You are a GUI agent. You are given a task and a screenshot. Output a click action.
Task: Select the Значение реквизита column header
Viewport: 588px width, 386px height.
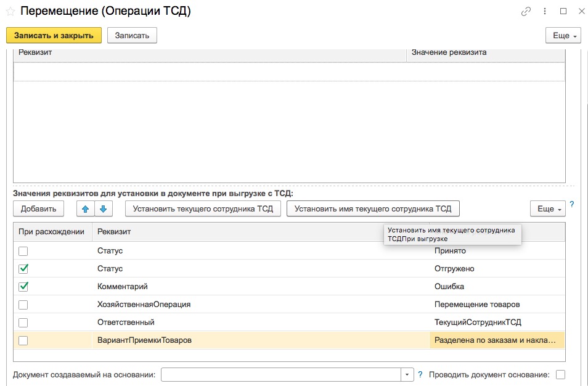click(486, 52)
